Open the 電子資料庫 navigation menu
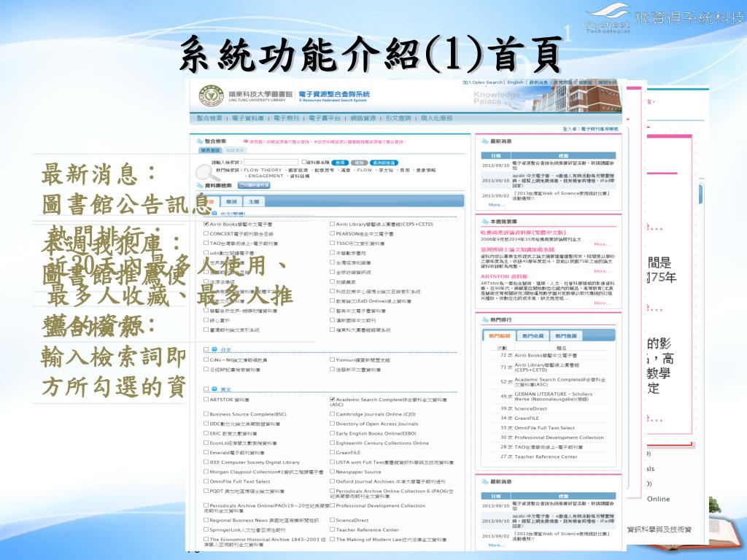Image resolution: width=747 pixels, height=560 pixels. point(248,118)
